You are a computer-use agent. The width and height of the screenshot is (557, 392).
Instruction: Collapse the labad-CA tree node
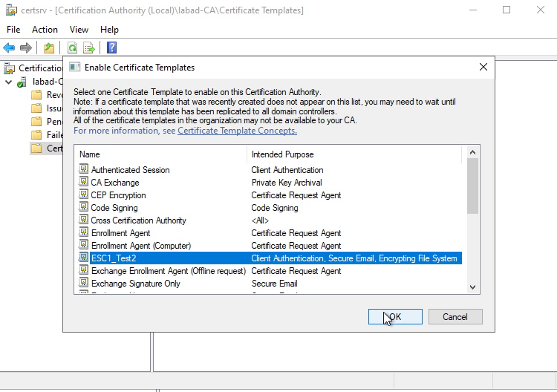coord(8,82)
